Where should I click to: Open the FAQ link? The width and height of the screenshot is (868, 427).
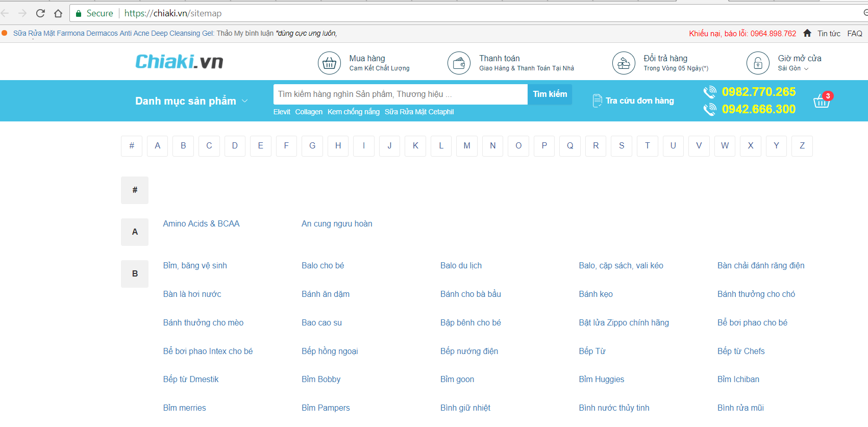[x=855, y=34]
